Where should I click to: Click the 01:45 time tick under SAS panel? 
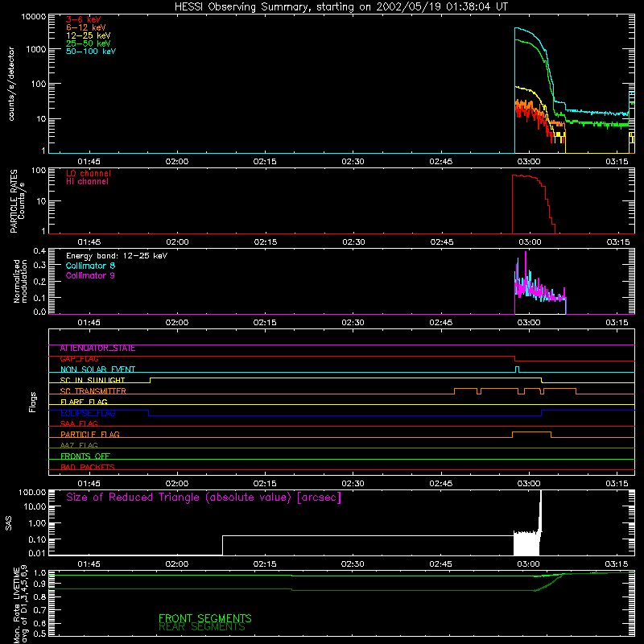tap(89, 564)
